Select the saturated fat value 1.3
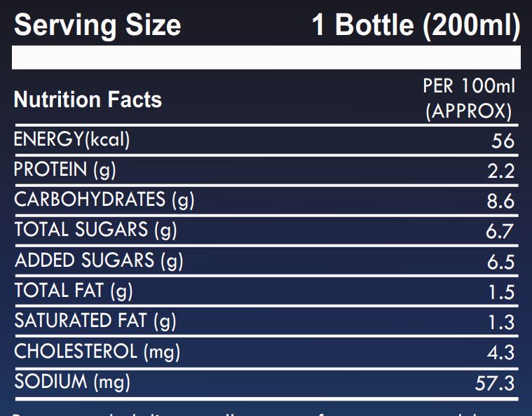The image size is (532, 416). tap(500, 323)
